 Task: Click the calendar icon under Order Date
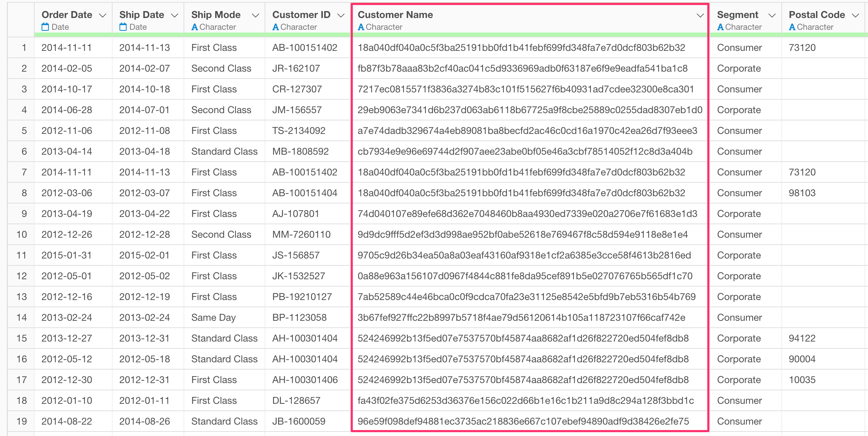point(45,27)
